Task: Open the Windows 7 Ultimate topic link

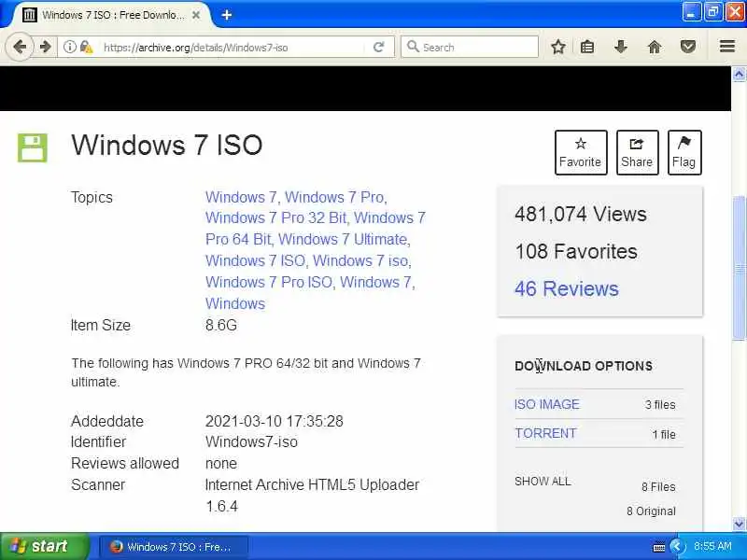Action: [343, 239]
